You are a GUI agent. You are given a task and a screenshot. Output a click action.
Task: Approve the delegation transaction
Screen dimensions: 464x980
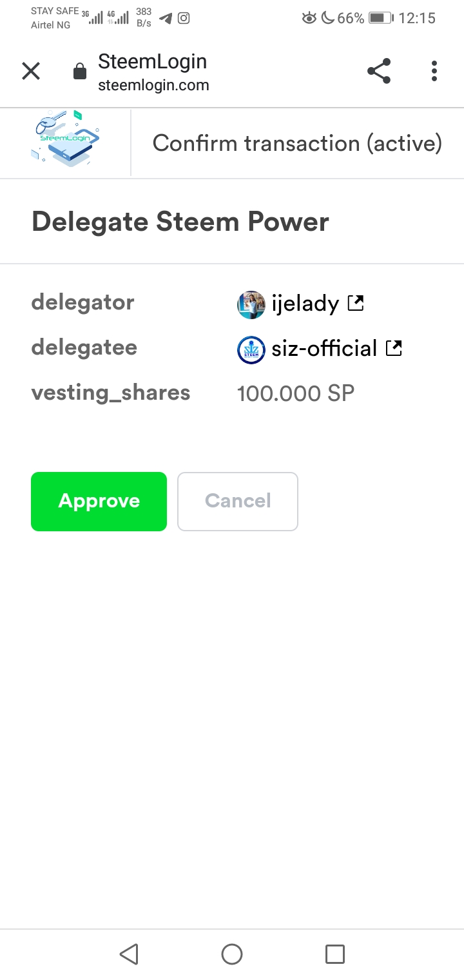tap(99, 502)
